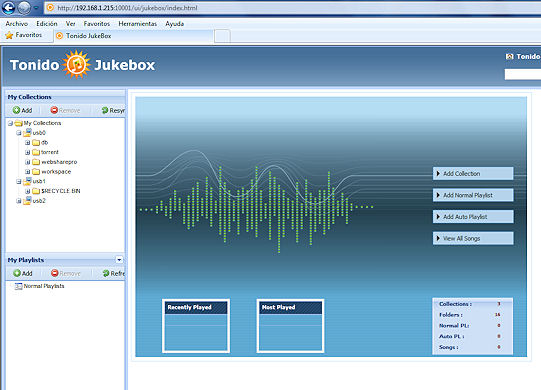
Task: Click the View All Songs button
Action: [x=473, y=238]
